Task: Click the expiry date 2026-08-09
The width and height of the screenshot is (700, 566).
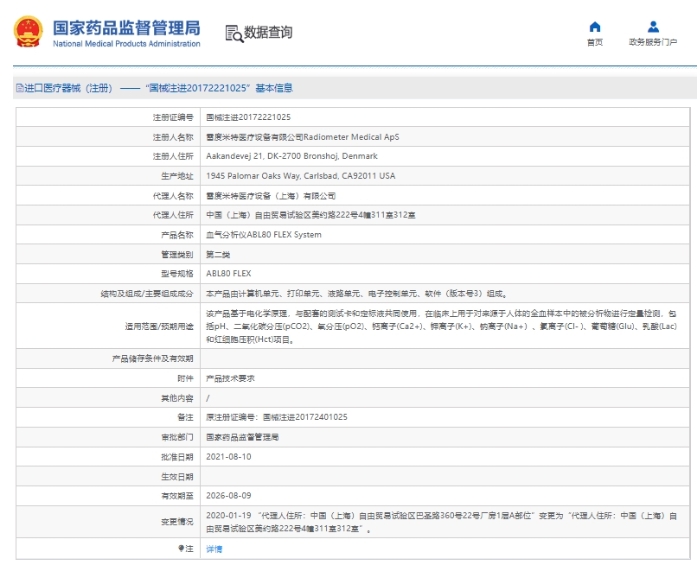Action: 228,495
